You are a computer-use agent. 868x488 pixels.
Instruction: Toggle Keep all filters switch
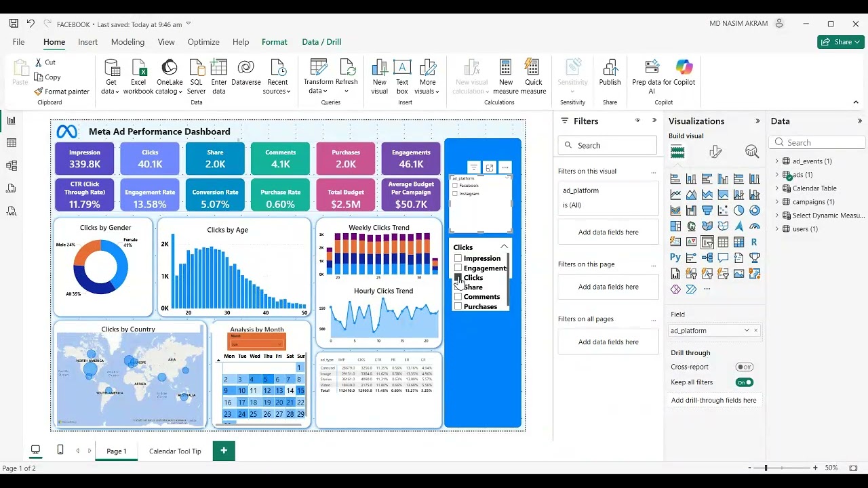(745, 382)
